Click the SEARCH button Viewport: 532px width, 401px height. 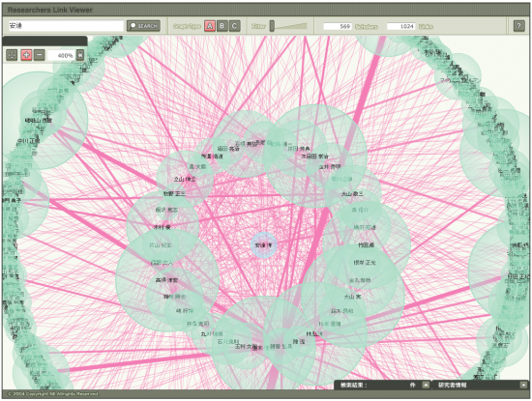(143, 26)
